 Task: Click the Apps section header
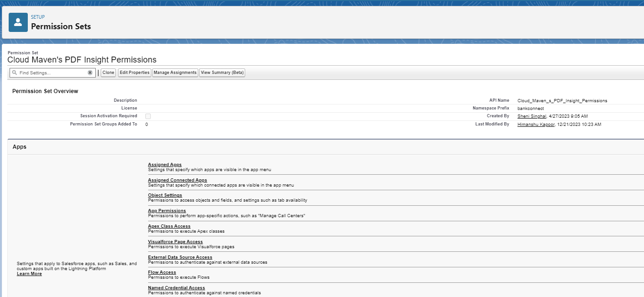click(20, 147)
